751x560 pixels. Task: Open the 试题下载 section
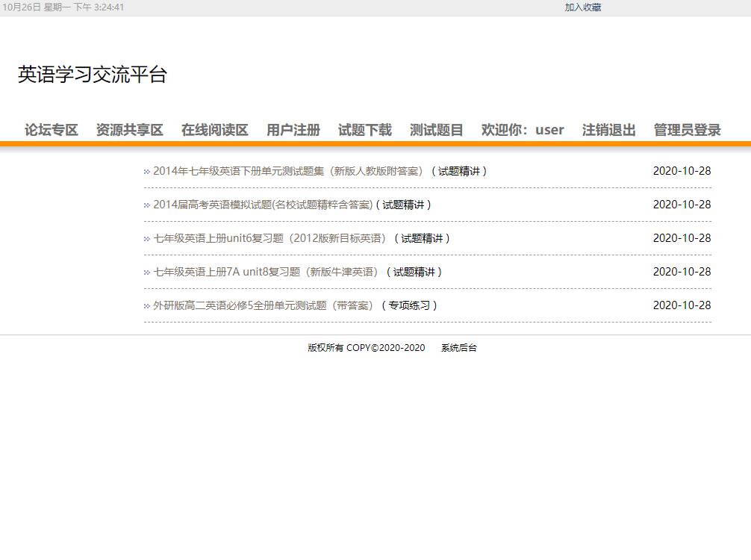click(364, 129)
